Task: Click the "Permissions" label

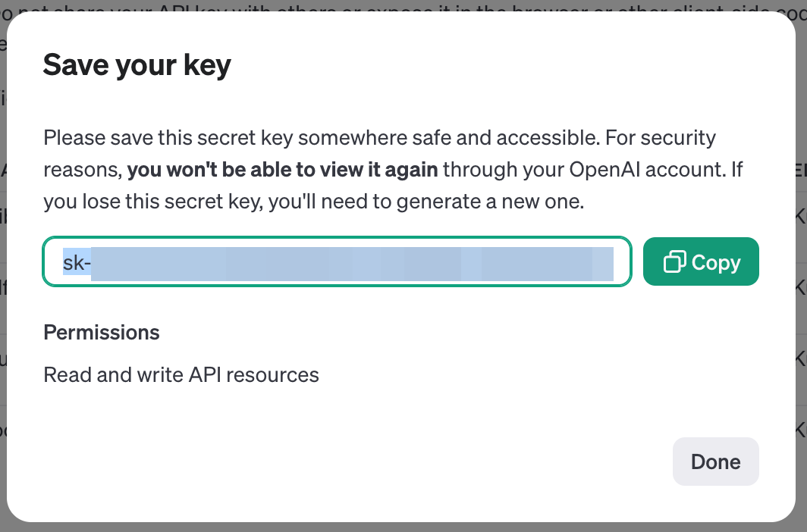Action: click(102, 332)
